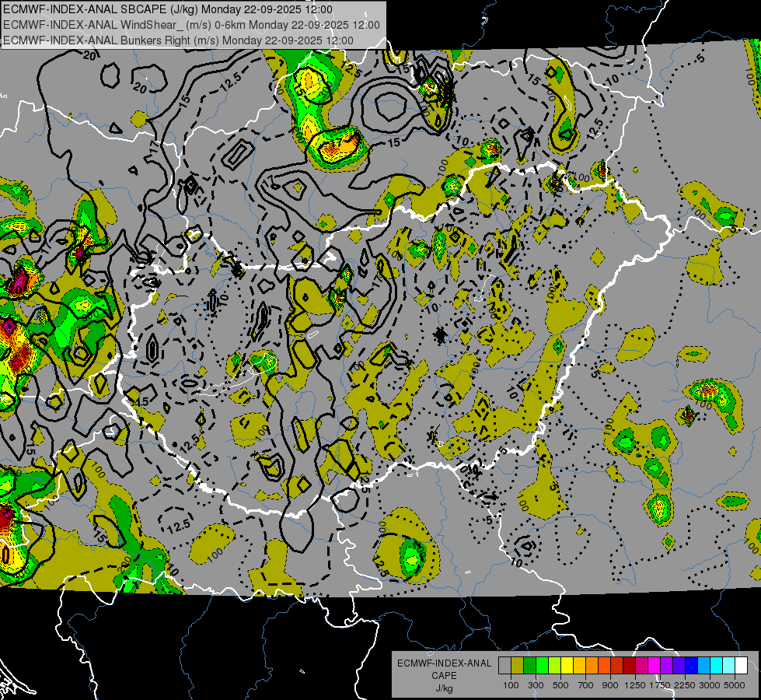This screenshot has width=761, height=700.
Task: Click the '300' legend tick value
Action: point(536,685)
